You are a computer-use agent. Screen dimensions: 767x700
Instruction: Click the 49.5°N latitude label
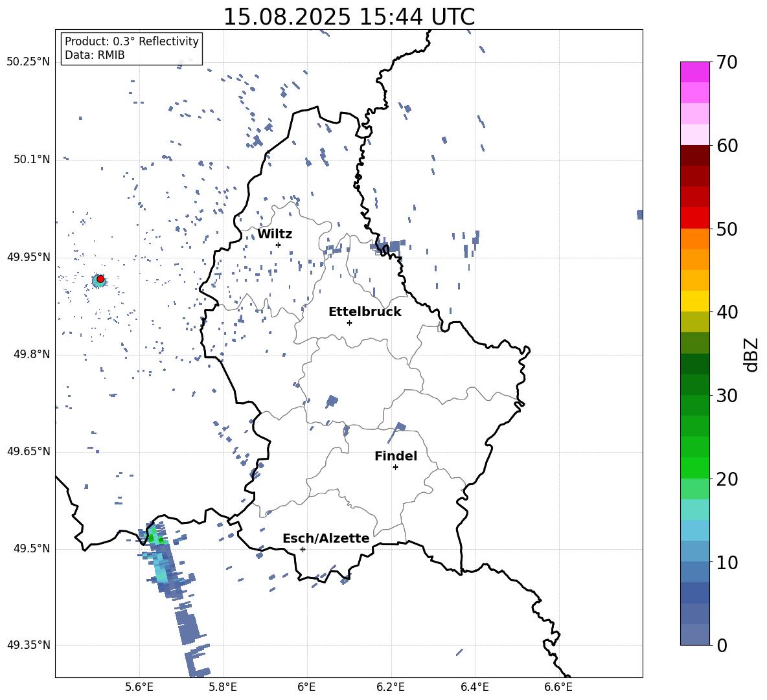tap(32, 548)
